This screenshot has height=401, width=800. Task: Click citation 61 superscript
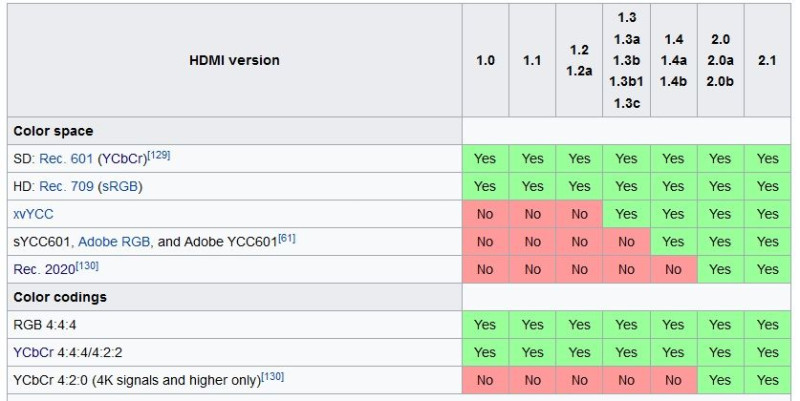[x=287, y=238]
